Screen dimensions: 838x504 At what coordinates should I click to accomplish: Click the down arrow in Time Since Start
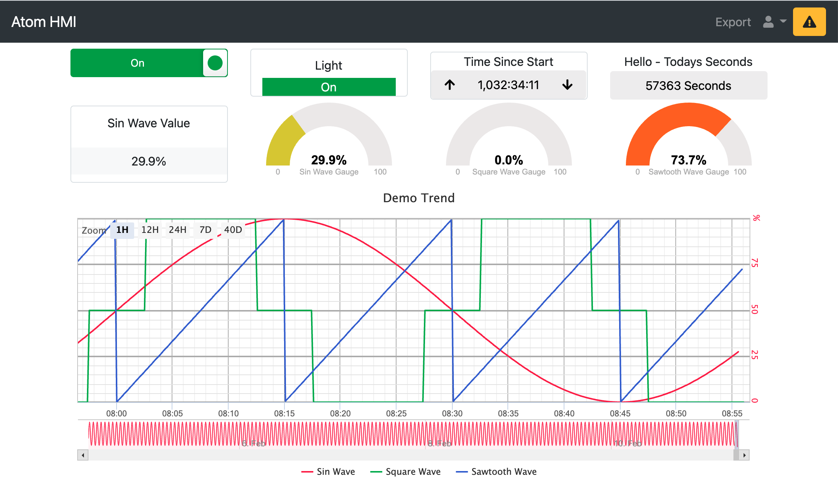pos(567,85)
